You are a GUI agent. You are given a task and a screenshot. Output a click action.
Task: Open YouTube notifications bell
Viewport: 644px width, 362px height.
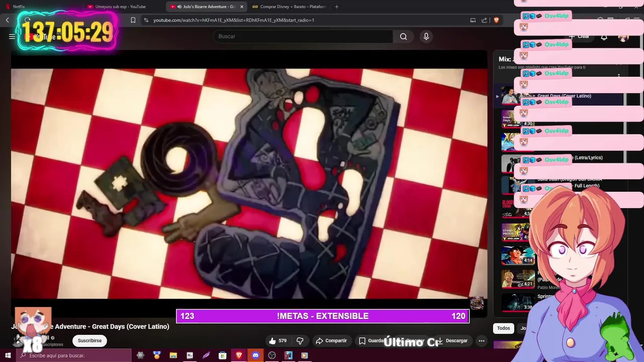tap(604, 36)
